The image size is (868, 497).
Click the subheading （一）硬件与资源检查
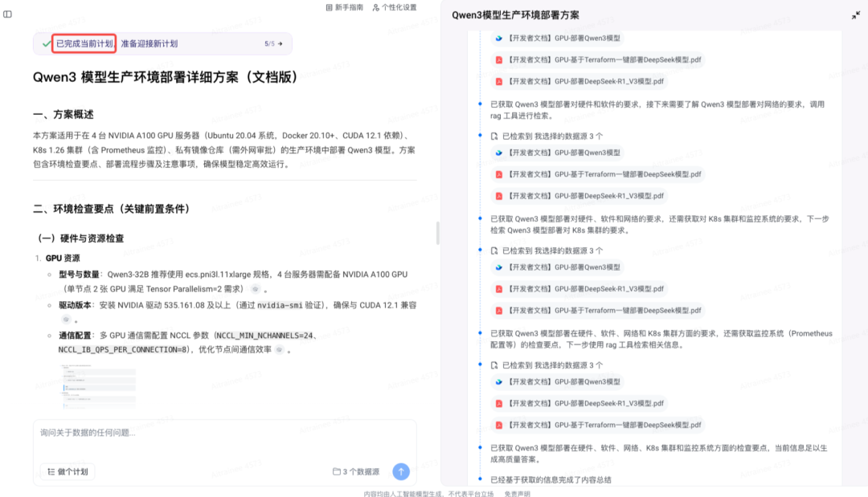coord(80,238)
